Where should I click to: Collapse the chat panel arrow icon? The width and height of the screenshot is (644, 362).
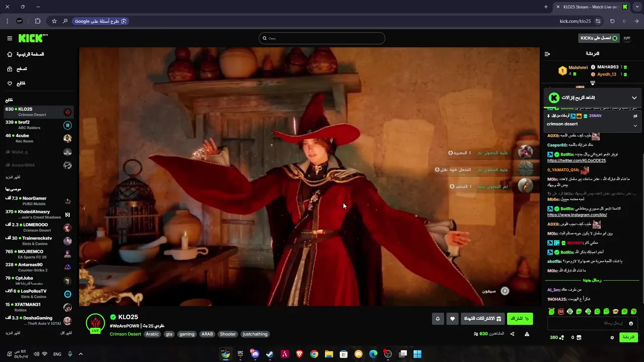pos(547,54)
